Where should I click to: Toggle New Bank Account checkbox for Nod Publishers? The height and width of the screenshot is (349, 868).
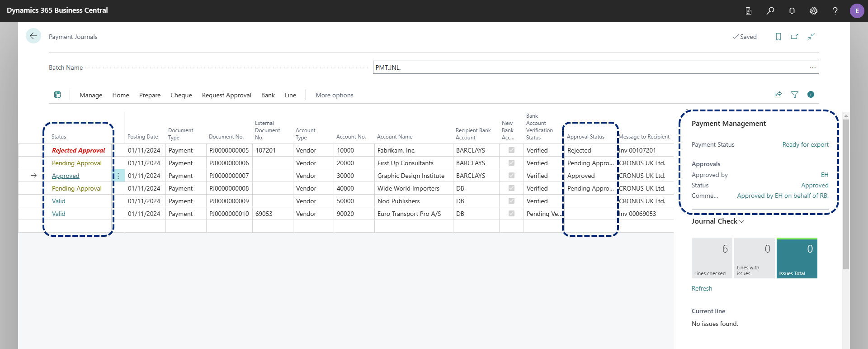tap(511, 201)
